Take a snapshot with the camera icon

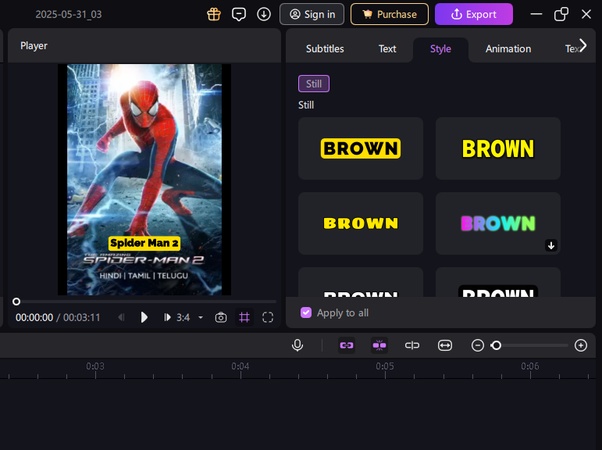point(221,318)
